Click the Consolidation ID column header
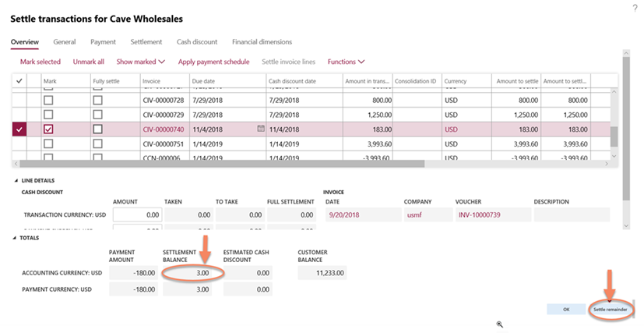This screenshot has width=644, height=333. [x=417, y=81]
